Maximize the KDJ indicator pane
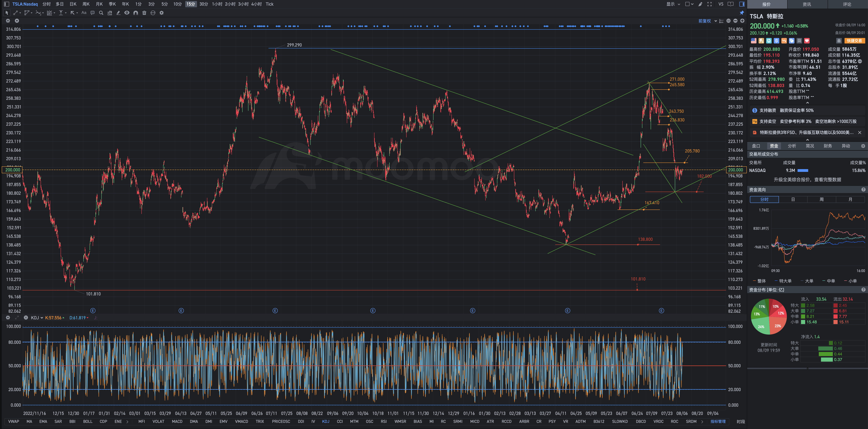 point(17,318)
